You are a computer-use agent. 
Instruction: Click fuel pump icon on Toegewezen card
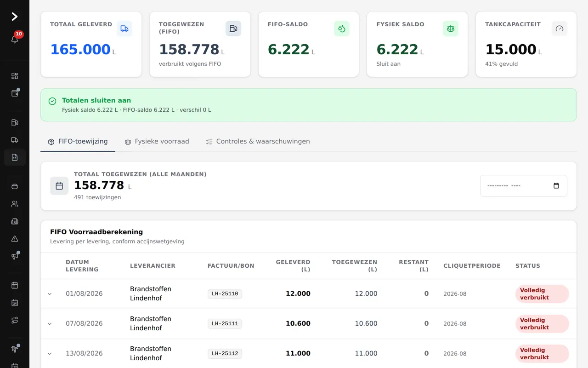pos(233,29)
